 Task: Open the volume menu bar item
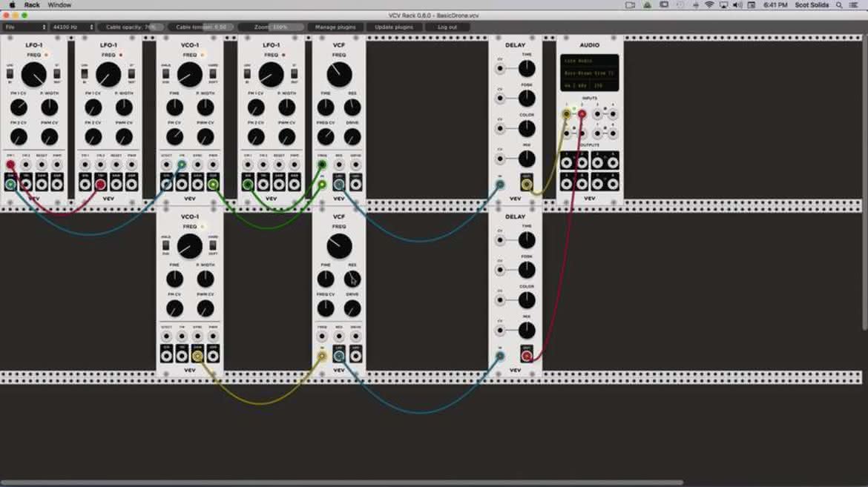[x=737, y=5]
